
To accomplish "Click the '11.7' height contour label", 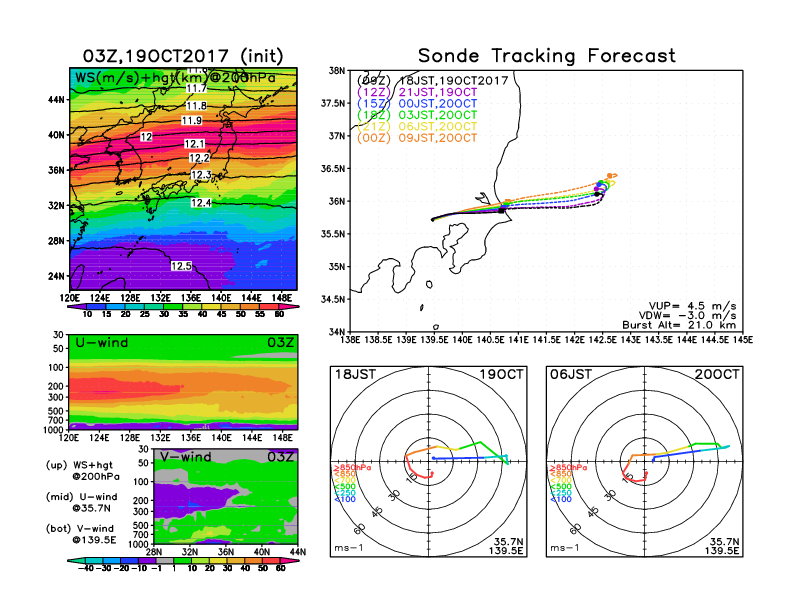I will point(196,88).
